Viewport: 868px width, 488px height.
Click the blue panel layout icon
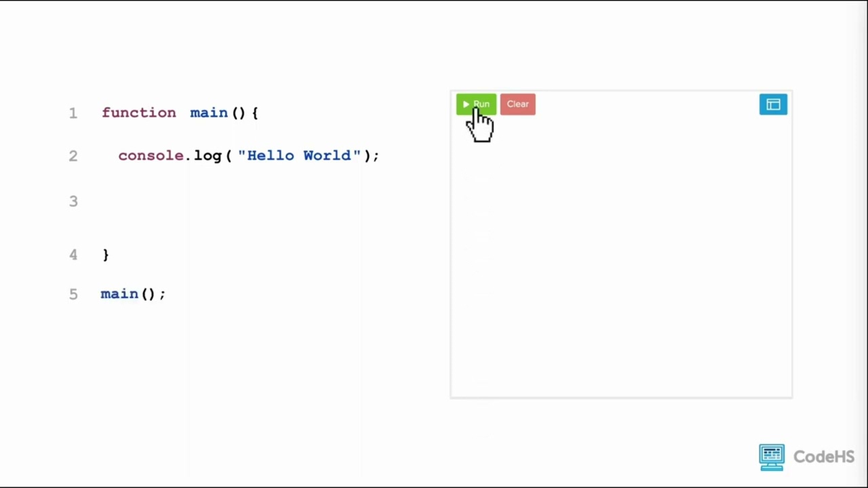pyautogui.click(x=773, y=104)
